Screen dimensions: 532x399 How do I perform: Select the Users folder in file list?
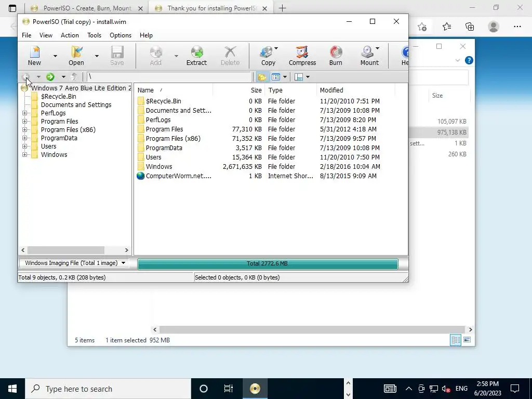pos(153,157)
